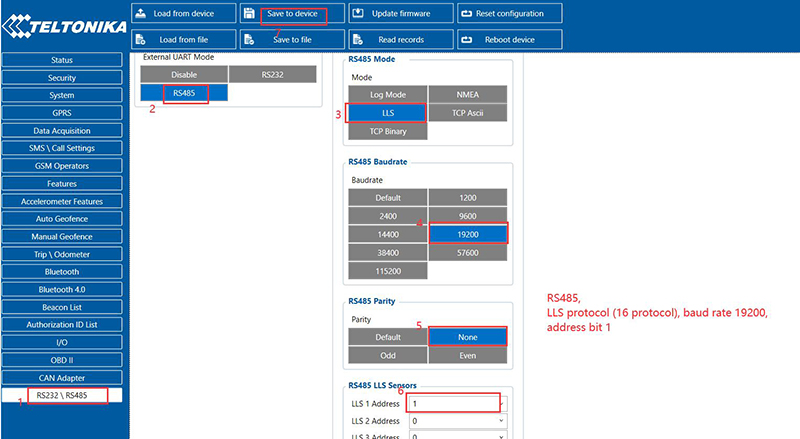The width and height of the screenshot is (800, 439).
Task: Click the Save to device floppy icon
Action: [250, 14]
